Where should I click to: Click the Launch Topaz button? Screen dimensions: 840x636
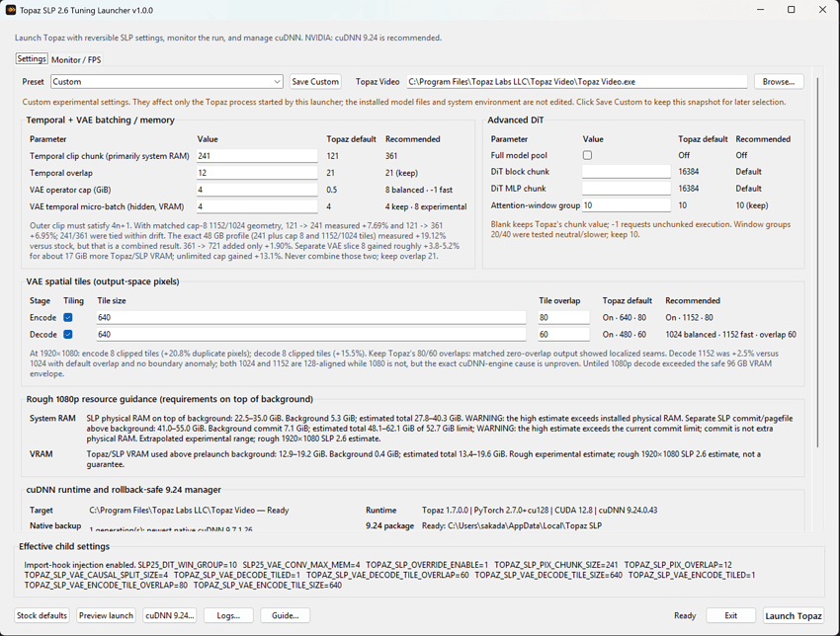point(794,615)
